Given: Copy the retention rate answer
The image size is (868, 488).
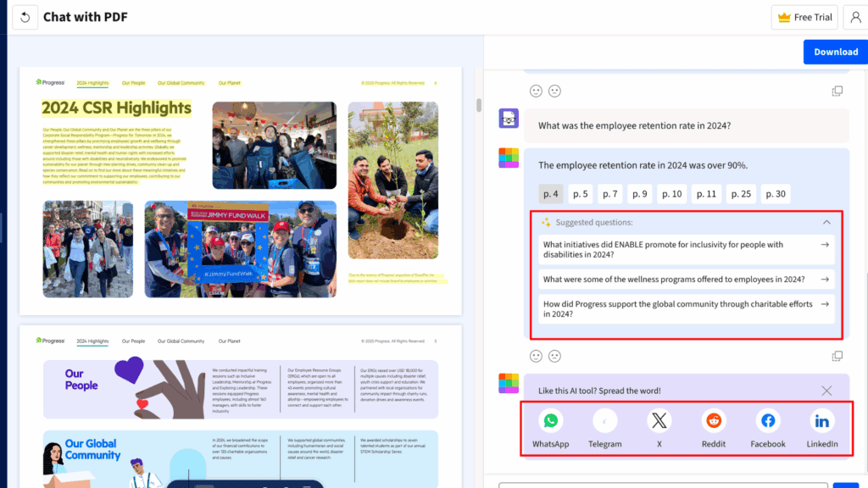Looking at the screenshot, I should (837, 357).
